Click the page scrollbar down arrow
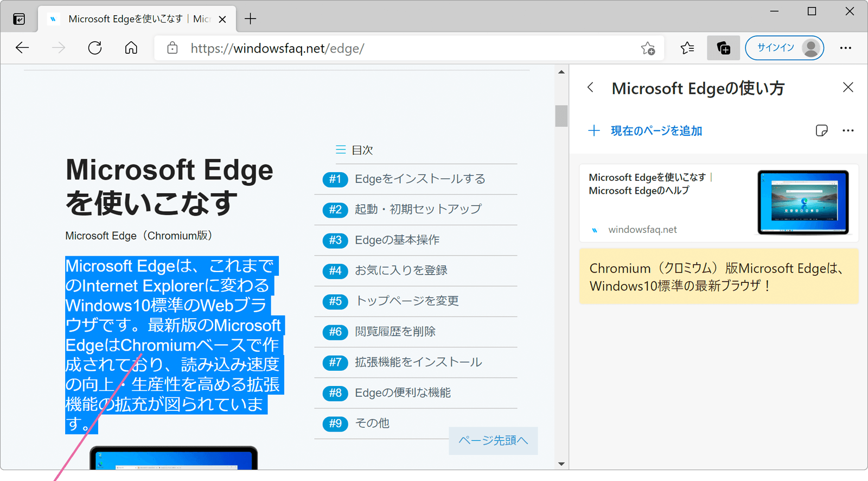This screenshot has width=868, height=481. (561, 464)
